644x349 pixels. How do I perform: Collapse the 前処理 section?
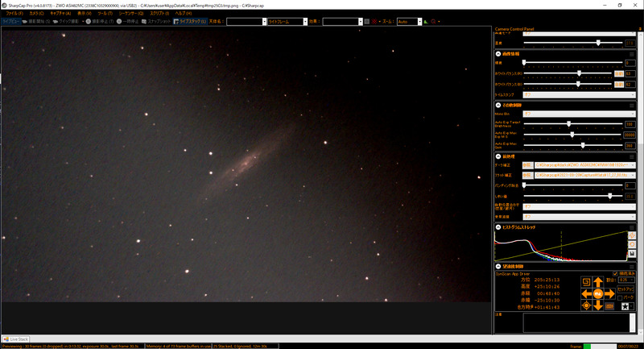click(x=498, y=156)
